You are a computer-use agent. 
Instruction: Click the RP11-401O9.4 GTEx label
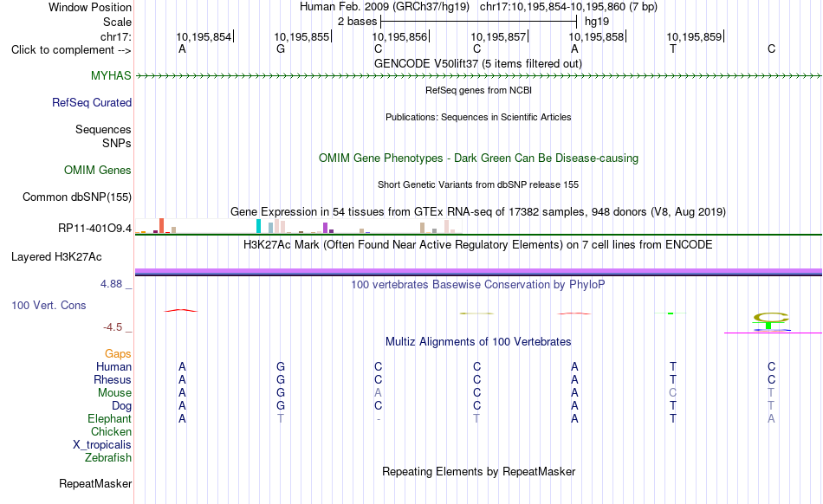point(94,228)
